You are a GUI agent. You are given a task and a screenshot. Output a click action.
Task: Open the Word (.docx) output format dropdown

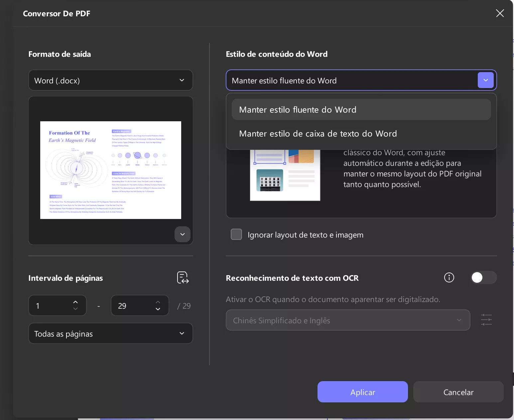[x=110, y=80]
